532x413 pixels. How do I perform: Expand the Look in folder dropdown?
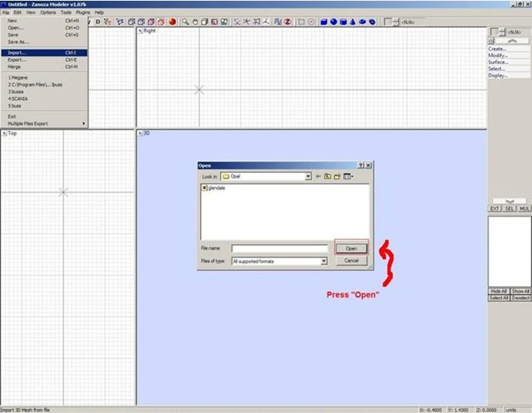308,176
